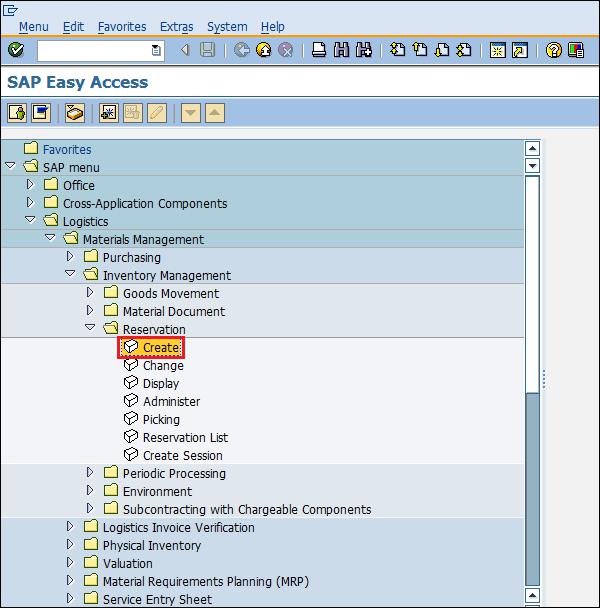Open the Help question mark icon
Screen dimensions: 600x608
coord(553,50)
